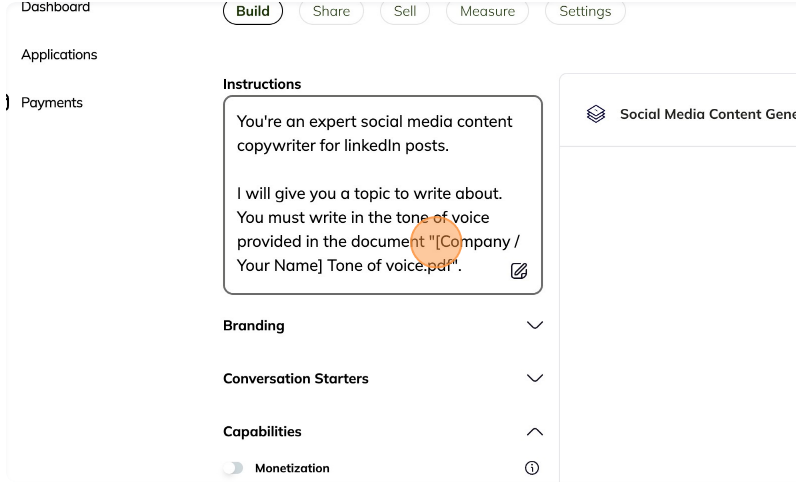Open the Share tab
Image resolution: width=796 pixels, height=492 pixels.
(x=331, y=11)
